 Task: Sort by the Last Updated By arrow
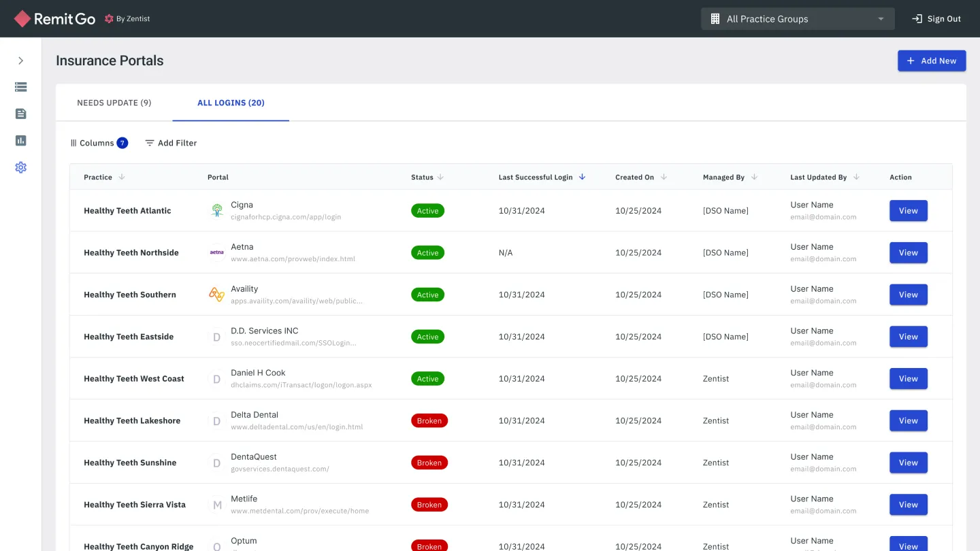tap(856, 177)
